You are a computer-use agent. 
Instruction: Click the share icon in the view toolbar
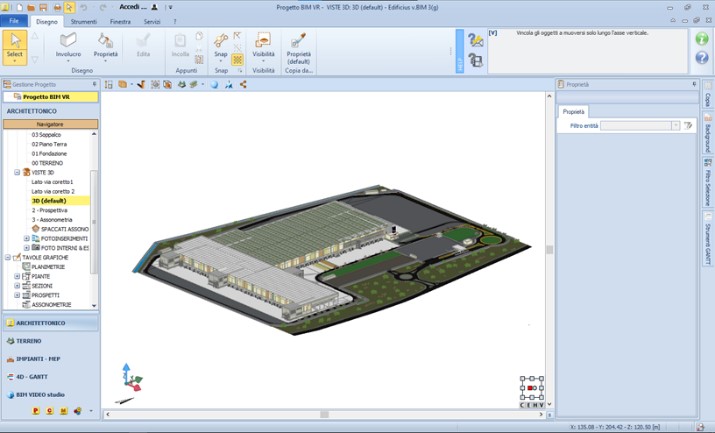coord(243,85)
